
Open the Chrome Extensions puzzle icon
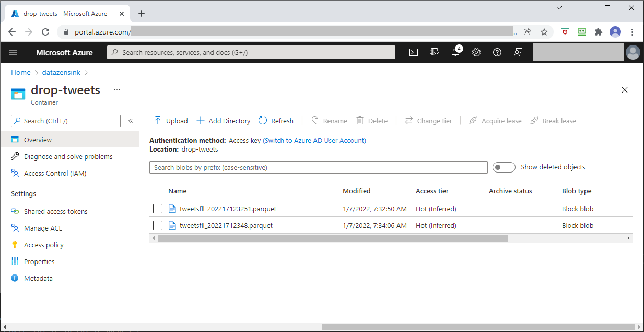click(599, 32)
